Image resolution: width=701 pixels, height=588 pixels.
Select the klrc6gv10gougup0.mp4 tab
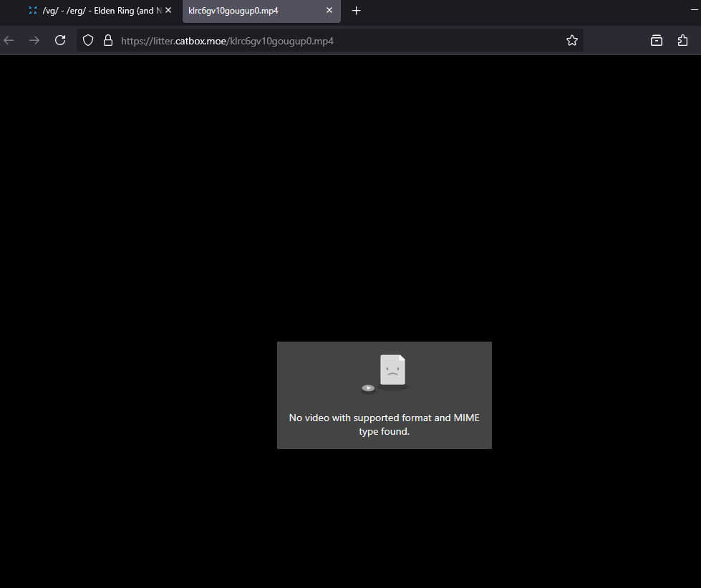pyautogui.click(x=261, y=11)
